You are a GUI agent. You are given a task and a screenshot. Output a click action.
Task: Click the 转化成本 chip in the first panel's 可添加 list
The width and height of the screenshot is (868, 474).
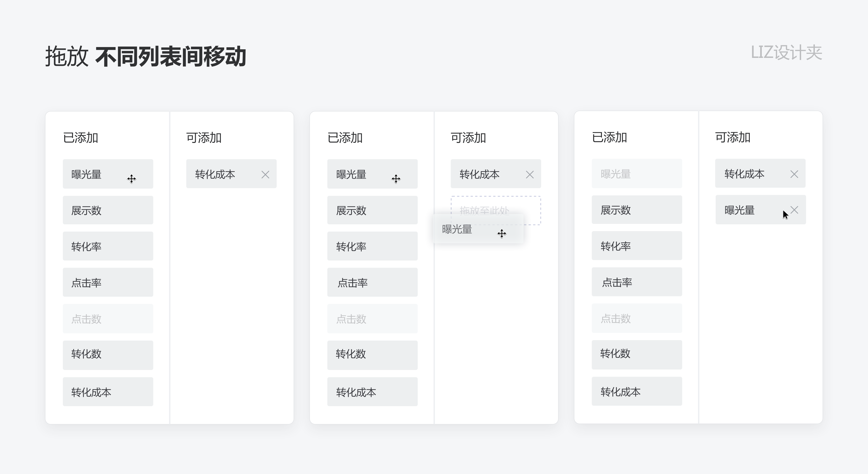pyautogui.click(x=231, y=174)
